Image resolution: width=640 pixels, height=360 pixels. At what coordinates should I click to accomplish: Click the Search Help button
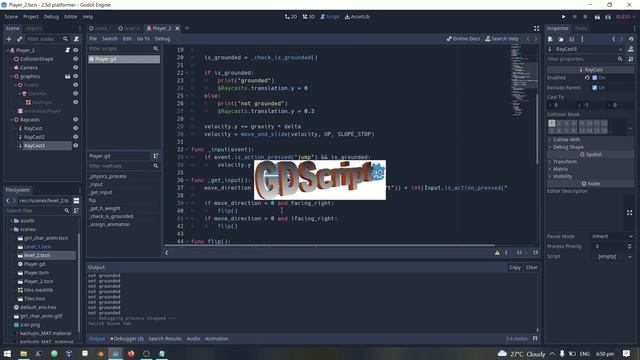502,39
